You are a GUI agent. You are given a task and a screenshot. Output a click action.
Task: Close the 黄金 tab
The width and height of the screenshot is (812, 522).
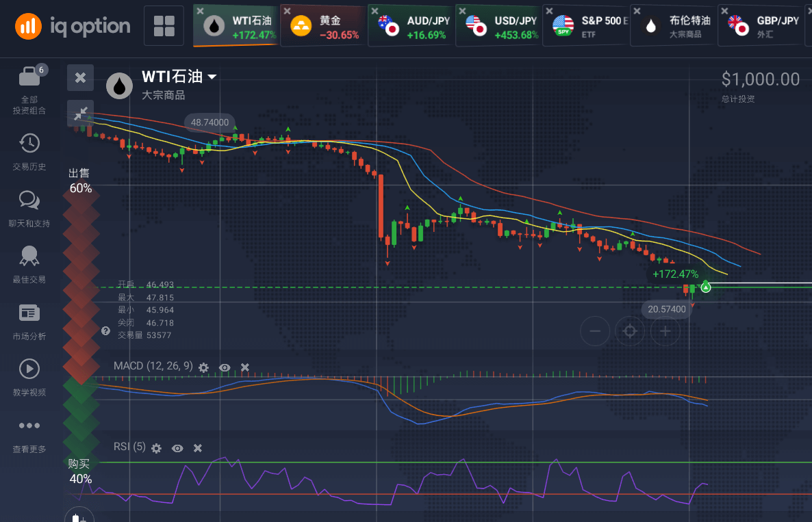pyautogui.click(x=288, y=11)
